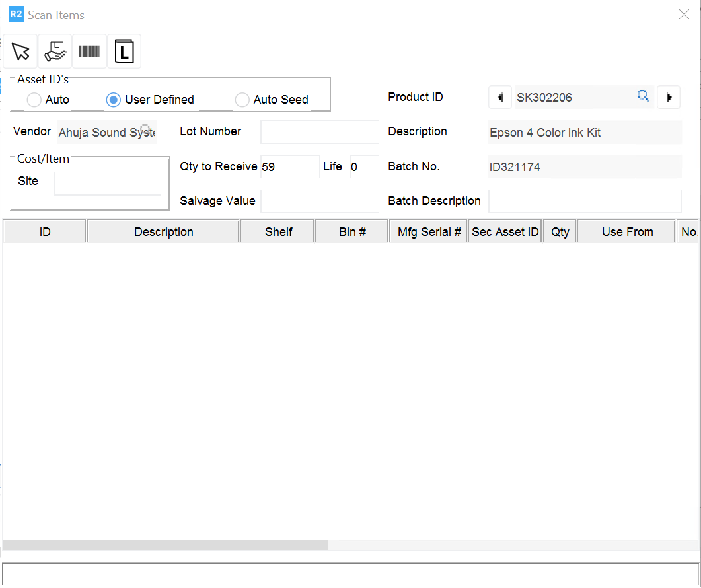Go to previous Product ID with left arrow

[x=500, y=98]
